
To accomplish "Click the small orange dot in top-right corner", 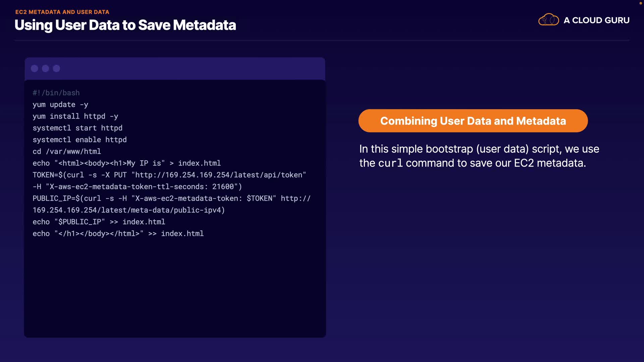I will click(640, 3).
